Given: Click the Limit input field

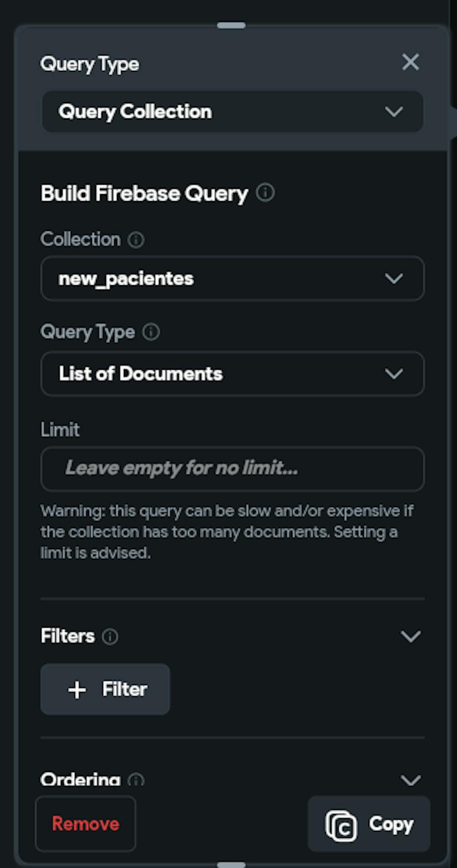Looking at the screenshot, I should 232,469.
